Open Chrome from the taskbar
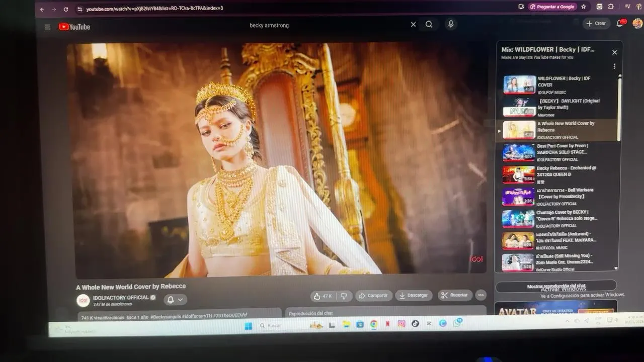The width and height of the screenshot is (644, 362). (374, 324)
